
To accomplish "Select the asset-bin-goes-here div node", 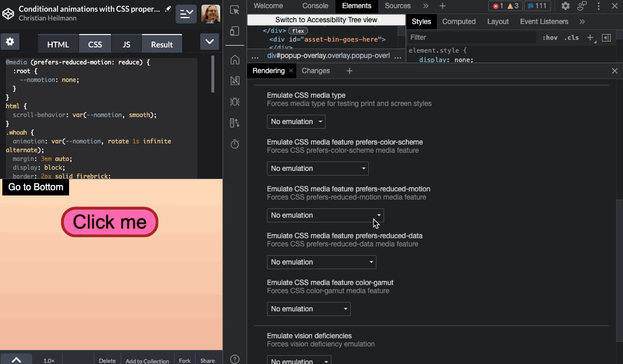I will click(327, 39).
